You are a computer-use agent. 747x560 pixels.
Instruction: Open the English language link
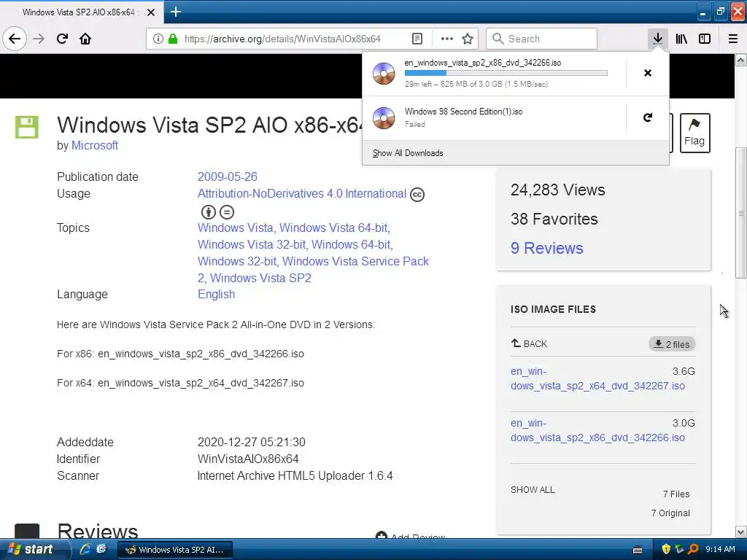[x=216, y=295]
